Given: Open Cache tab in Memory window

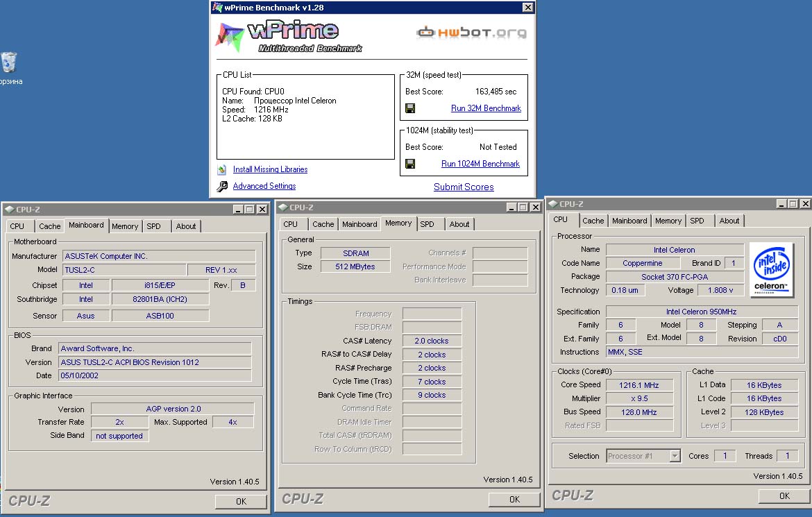Looking at the screenshot, I should pyautogui.click(x=323, y=224).
